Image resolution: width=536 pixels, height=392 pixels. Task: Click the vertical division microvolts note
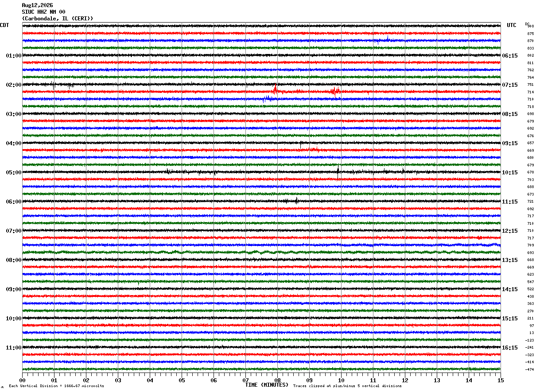pyautogui.click(x=56, y=386)
